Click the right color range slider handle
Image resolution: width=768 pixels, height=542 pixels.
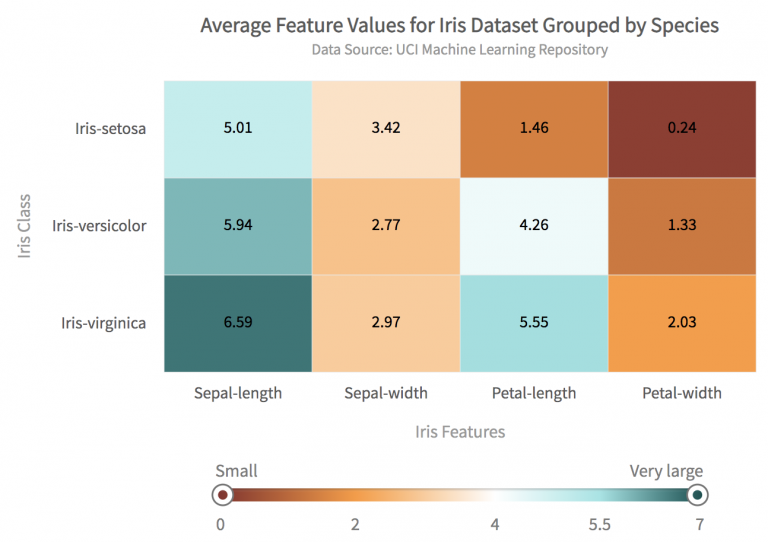click(697, 494)
